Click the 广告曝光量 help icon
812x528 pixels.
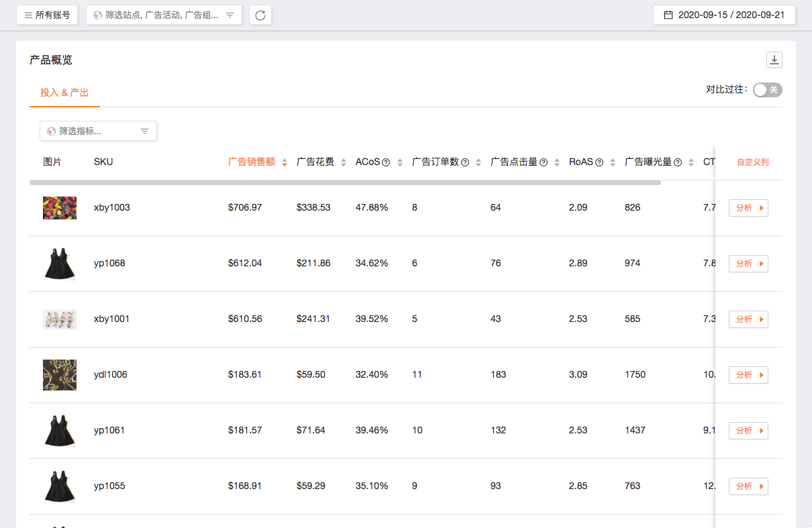(678, 162)
